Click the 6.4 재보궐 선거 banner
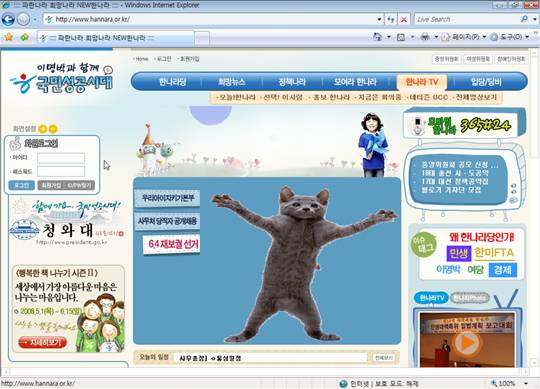The width and height of the screenshot is (540, 389). tap(172, 244)
